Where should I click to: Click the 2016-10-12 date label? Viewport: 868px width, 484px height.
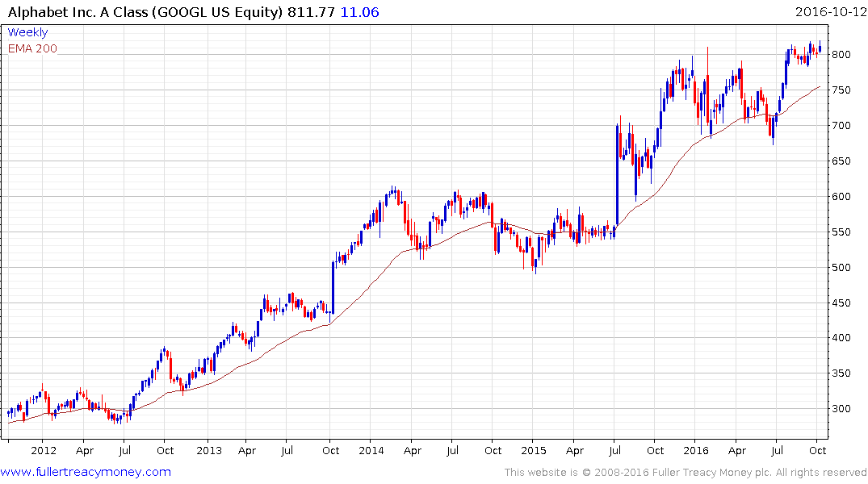tap(830, 12)
